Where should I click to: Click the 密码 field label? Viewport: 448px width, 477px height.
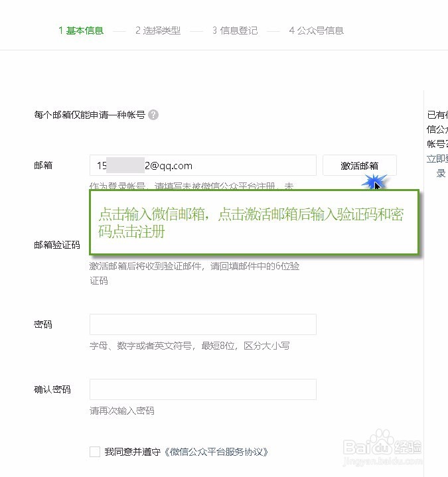43,324
